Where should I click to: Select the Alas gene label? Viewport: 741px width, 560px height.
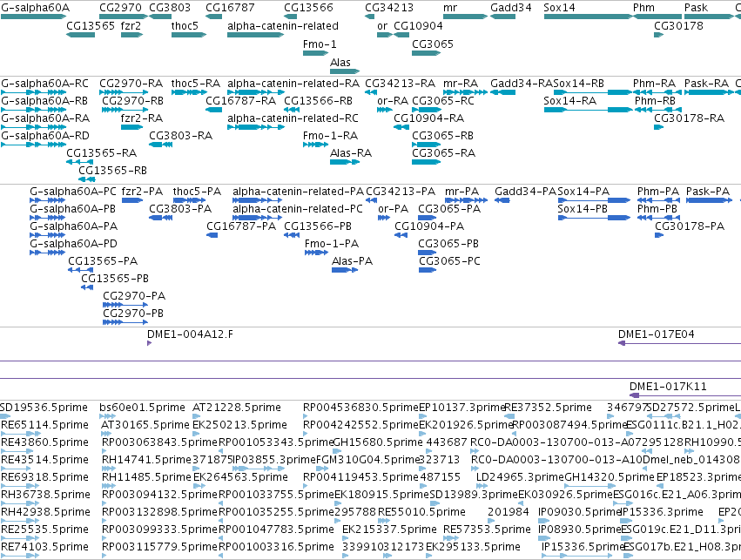click(x=340, y=63)
